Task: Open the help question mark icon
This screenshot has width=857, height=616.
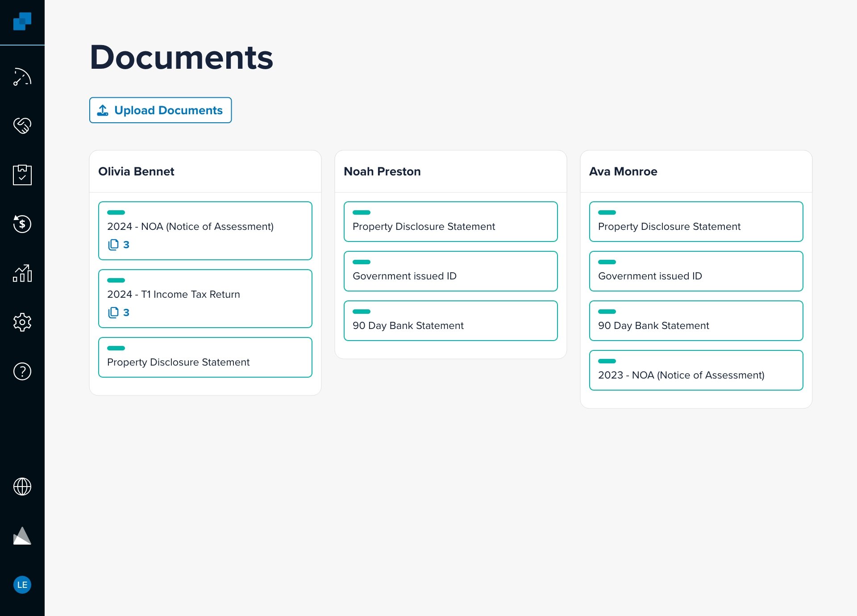Action: (x=22, y=371)
